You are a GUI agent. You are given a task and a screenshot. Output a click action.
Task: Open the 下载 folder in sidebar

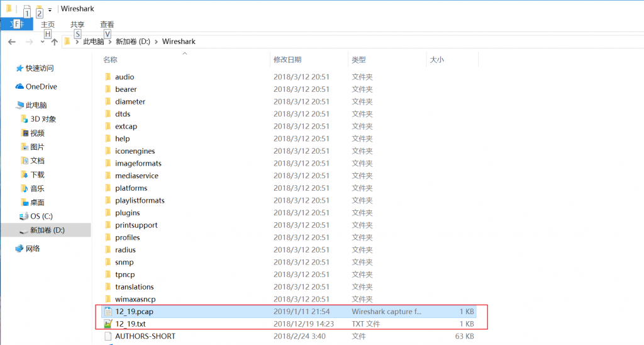[x=37, y=174]
